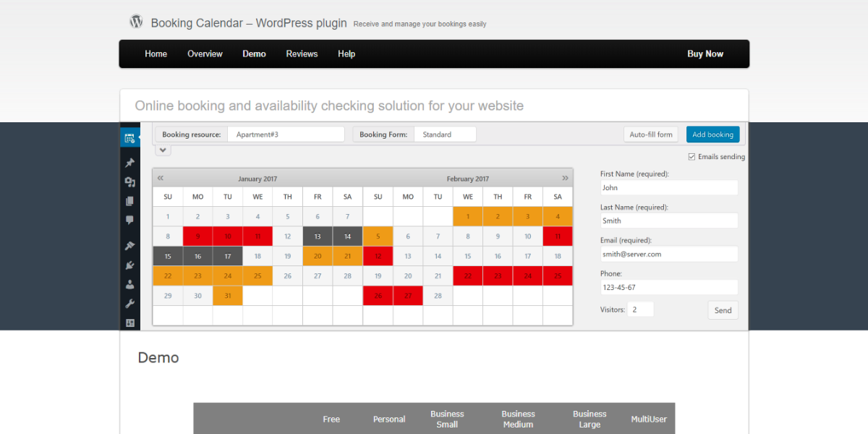This screenshot has width=868, height=434.
Task: Go to the Home menu item
Action: pyautogui.click(x=156, y=54)
